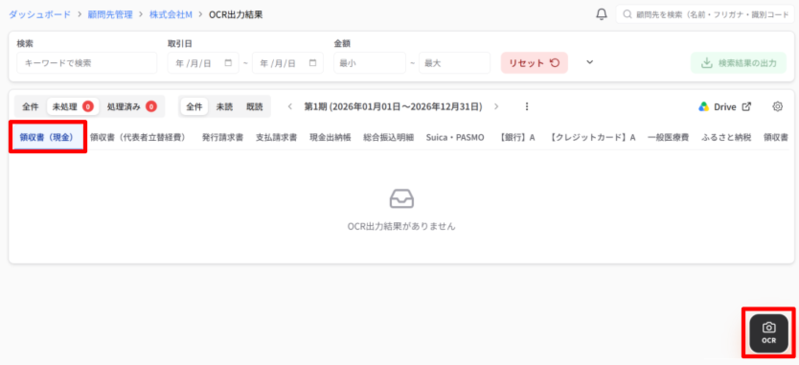Select the 全件 status filter
The image size is (799, 365).
(x=30, y=107)
